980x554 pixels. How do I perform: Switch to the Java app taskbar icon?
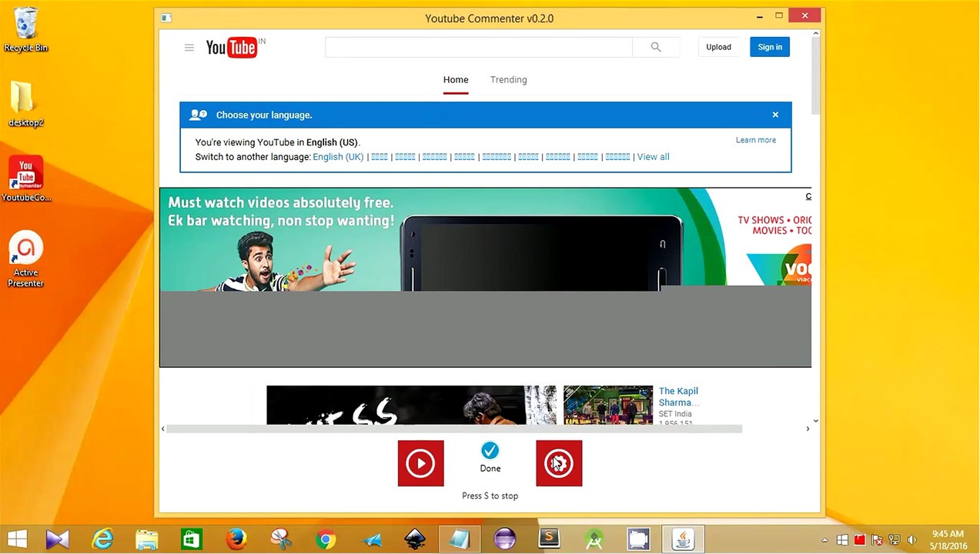(x=683, y=539)
